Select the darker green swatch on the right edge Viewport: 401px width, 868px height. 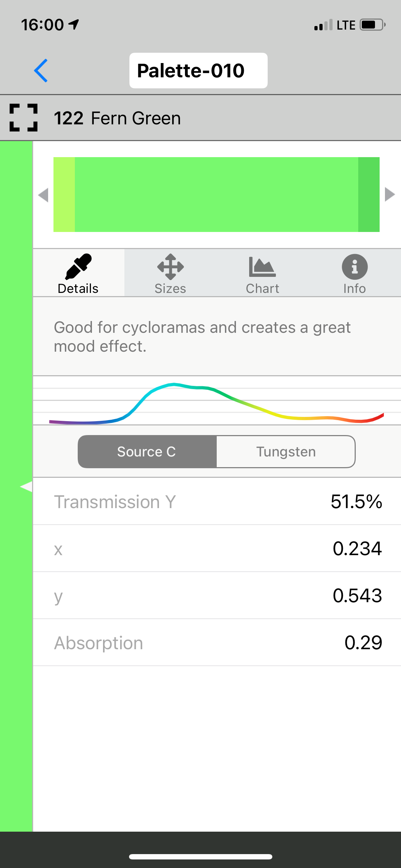tap(369, 195)
